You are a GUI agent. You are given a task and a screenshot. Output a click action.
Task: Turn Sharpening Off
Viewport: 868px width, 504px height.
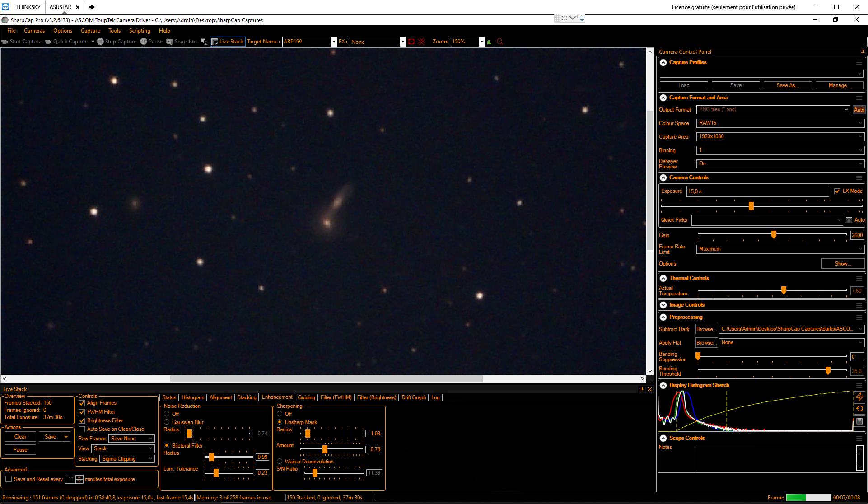pyautogui.click(x=280, y=414)
